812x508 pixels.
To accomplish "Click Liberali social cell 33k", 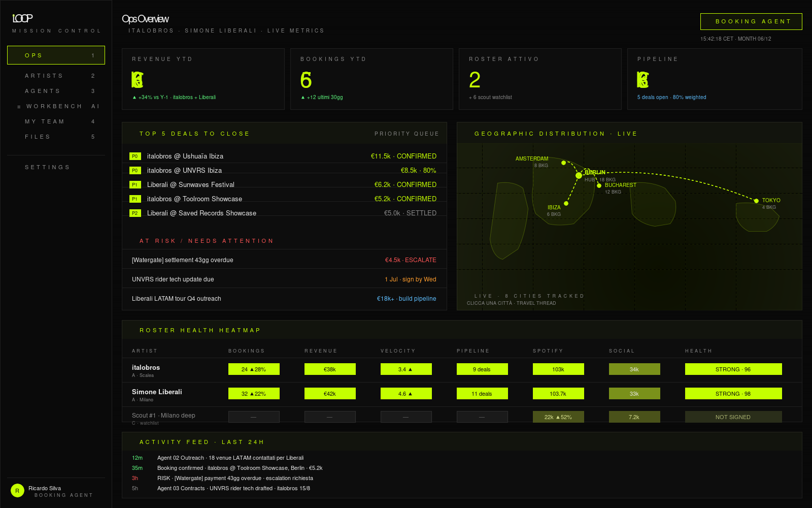I will (634, 394).
